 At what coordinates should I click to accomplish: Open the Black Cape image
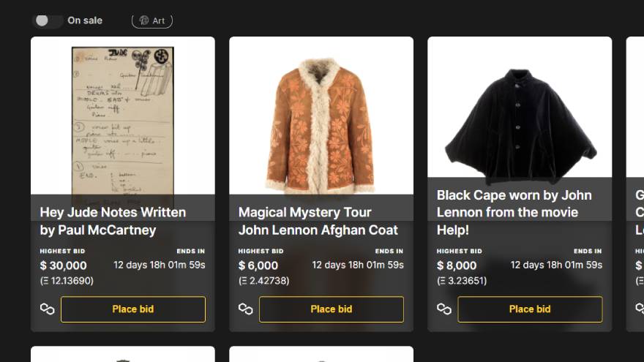click(520, 123)
